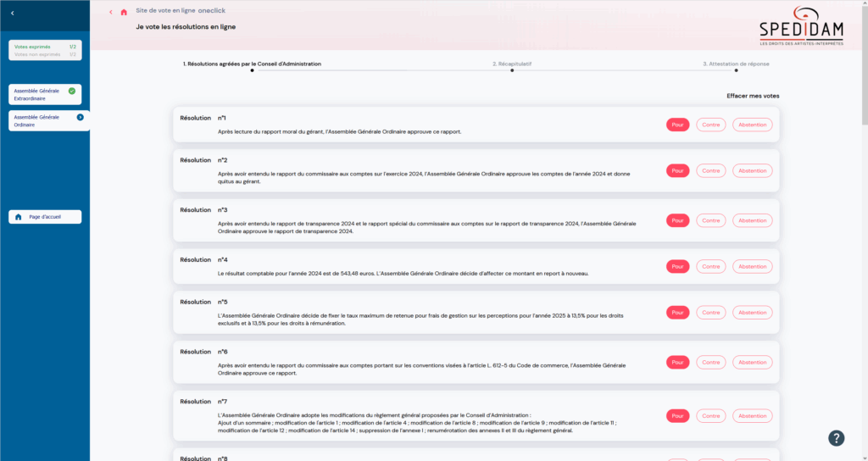Vote Abstention on Résolution n°3

[x=753, y=220]
